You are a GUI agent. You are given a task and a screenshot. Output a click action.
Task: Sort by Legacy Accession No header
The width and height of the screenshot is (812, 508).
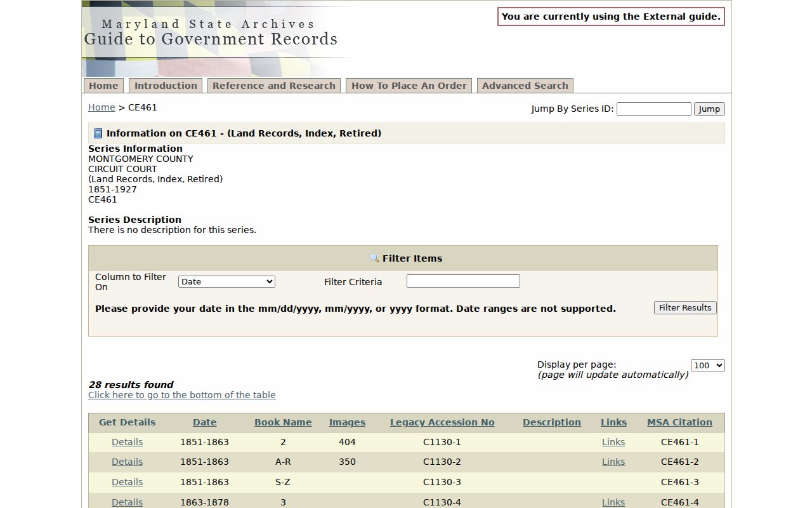pyautogui.click(x=442, y=422)
